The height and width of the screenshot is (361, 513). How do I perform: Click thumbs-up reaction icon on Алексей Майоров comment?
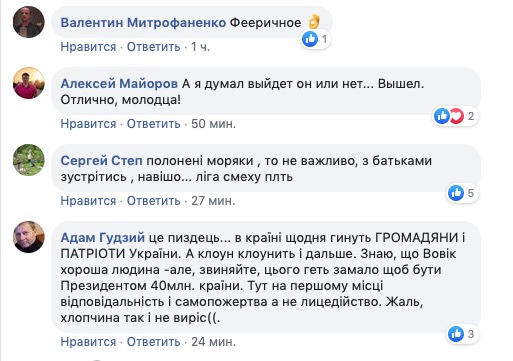pyautogui.click(x=442, y=116)
